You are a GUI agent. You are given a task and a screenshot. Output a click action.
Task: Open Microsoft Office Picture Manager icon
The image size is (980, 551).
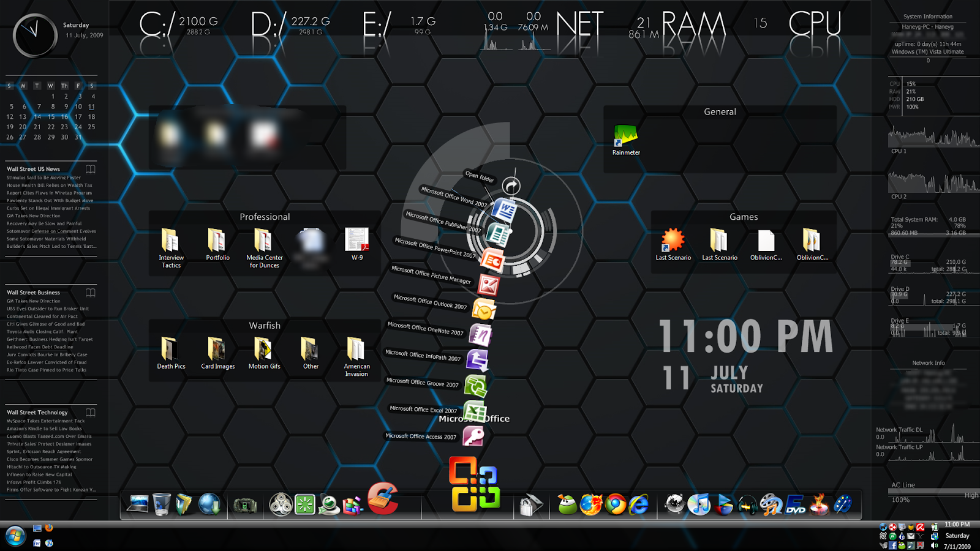(x=488, y=285)
